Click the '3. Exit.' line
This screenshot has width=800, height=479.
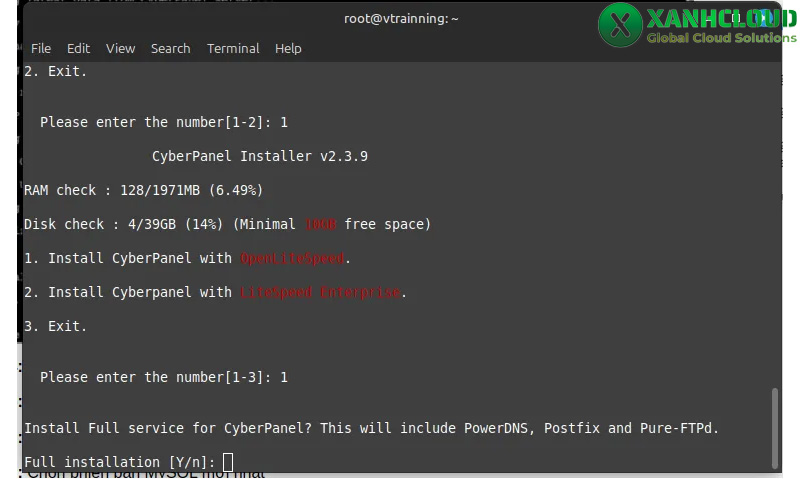point(56,326)
